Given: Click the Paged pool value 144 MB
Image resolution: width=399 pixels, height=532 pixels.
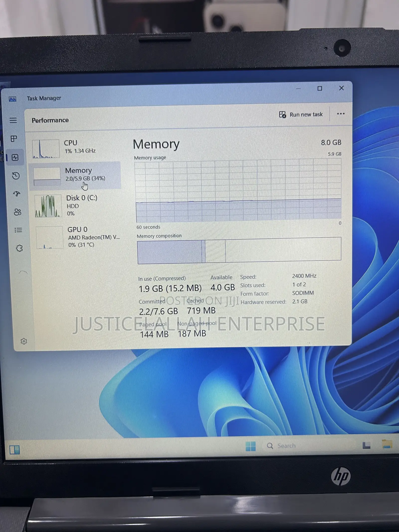Looking at the screenshot, I should point(154,334).
